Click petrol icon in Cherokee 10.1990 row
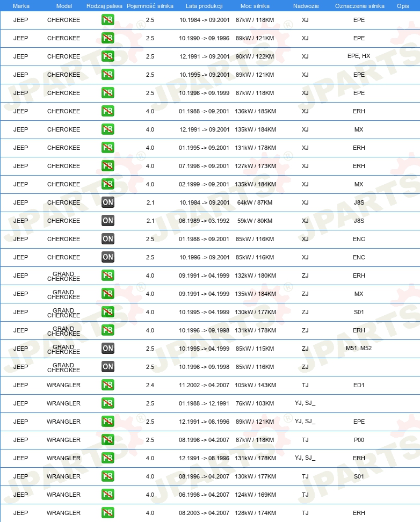This screenshot has height=522, width=420. click(x=107, y=38)
